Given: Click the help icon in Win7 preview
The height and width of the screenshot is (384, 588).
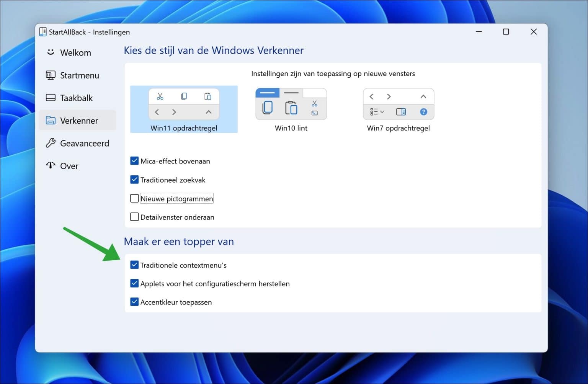Looking at the screenshot, I should pyautogui.click(x=423, y=111).
